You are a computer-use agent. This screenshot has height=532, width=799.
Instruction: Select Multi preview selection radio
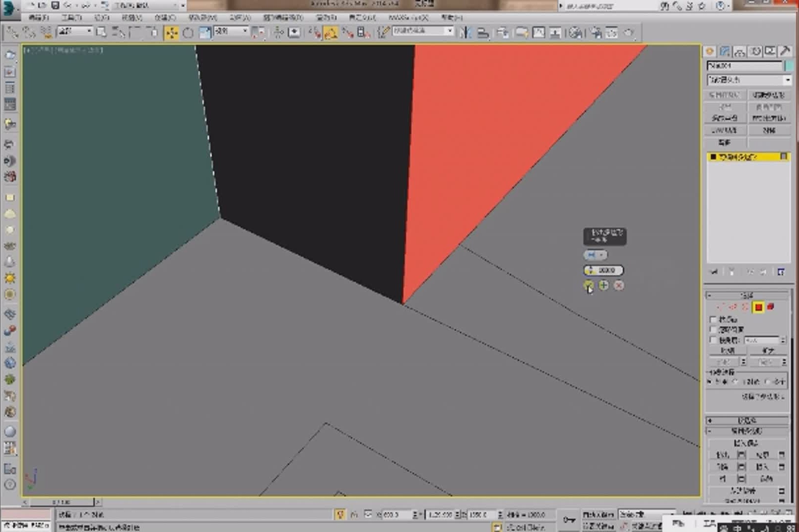point(768,382)
